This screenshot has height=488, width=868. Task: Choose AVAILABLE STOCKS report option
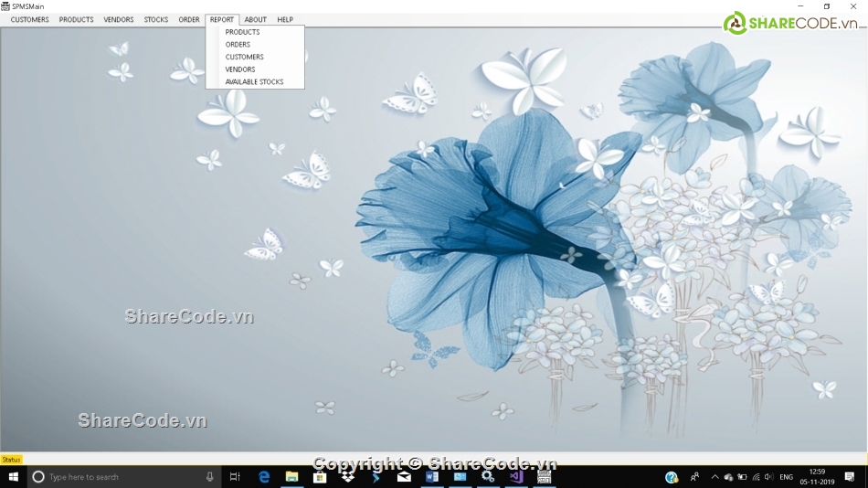coord(254,82)
